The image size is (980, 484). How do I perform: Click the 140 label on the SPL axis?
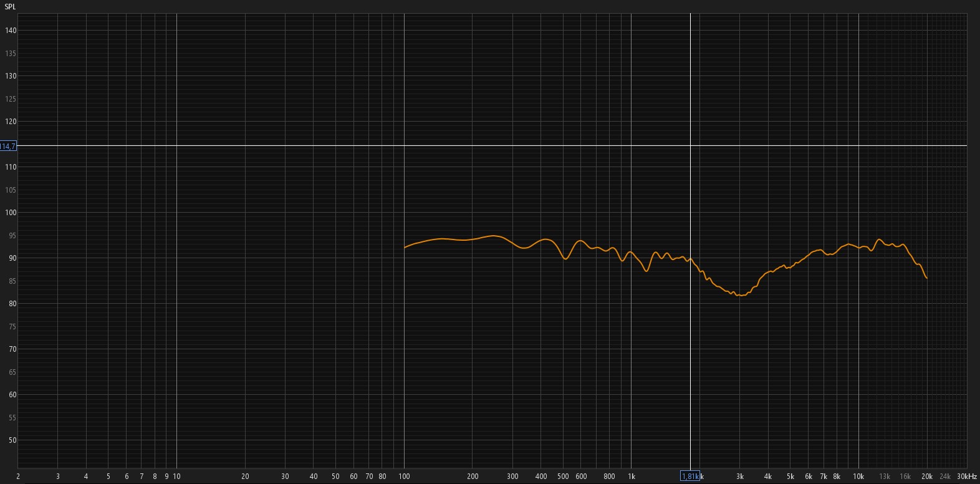point(11,31)
